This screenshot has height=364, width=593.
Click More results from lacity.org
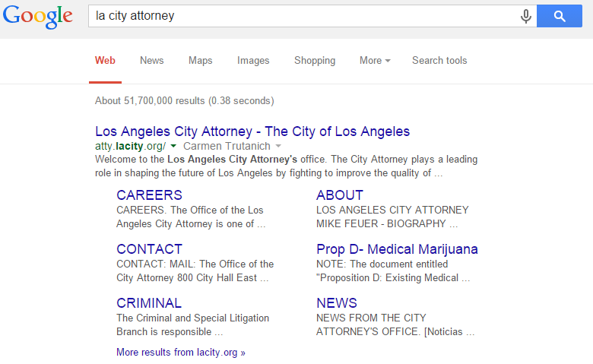tap(181, 353)
